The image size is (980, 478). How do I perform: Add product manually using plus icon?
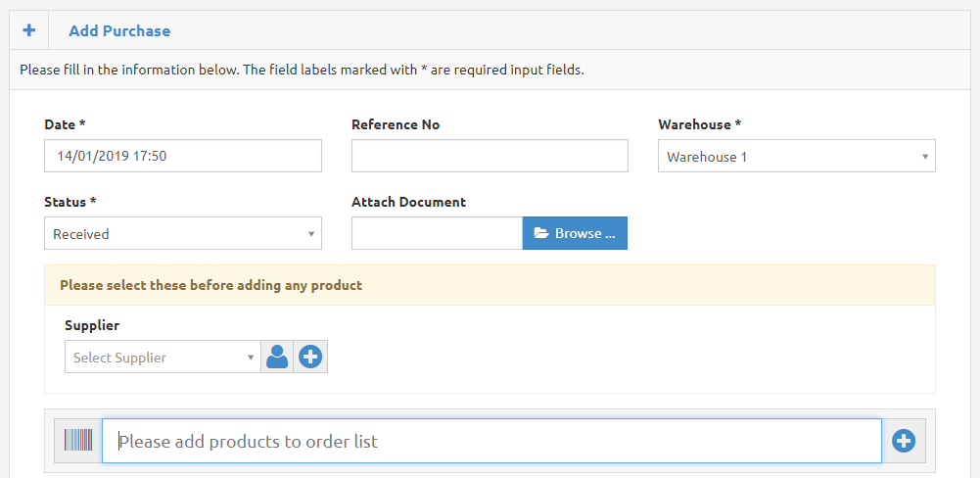tap(903, 442)
